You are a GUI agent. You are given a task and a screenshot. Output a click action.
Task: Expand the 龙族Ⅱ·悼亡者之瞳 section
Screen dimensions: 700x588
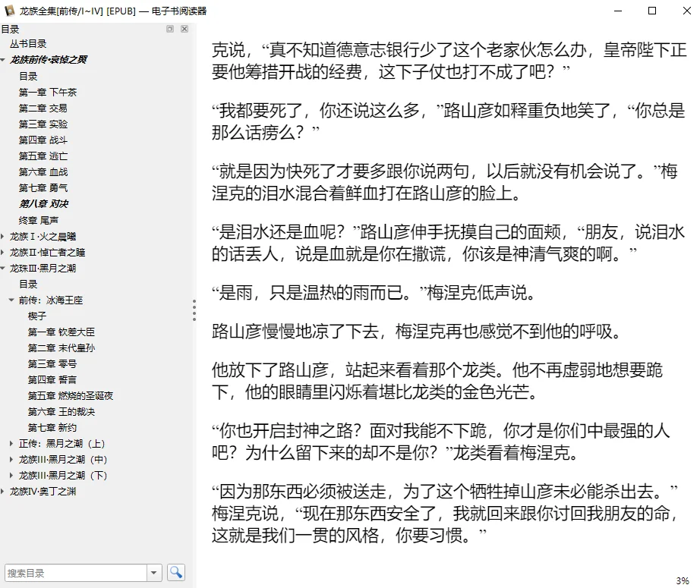coord(3,253)
